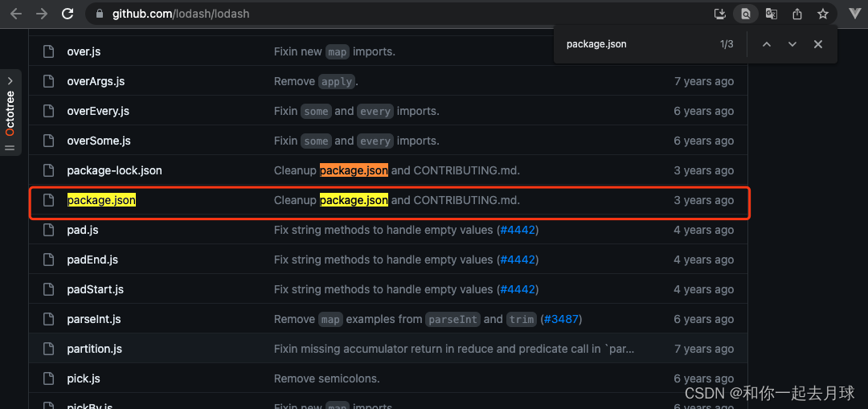Bookmark this page with star icon
Image resolution: width=868 pixels, height=409 pixels.
point(823,14)
